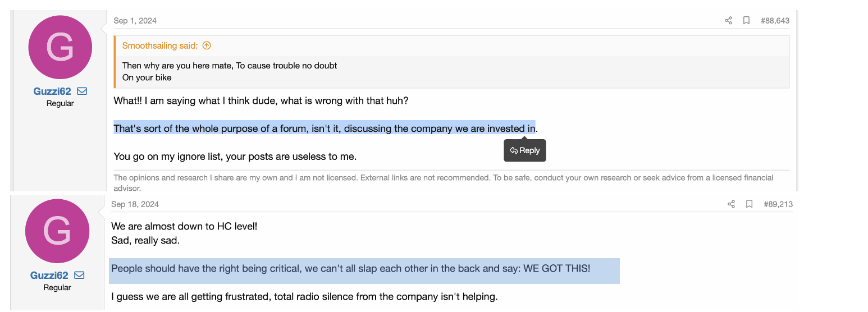The height and width of the screenshot is (312, 868).
Task: Click envelope icon beside second Guzzi62
Action: 79,276
